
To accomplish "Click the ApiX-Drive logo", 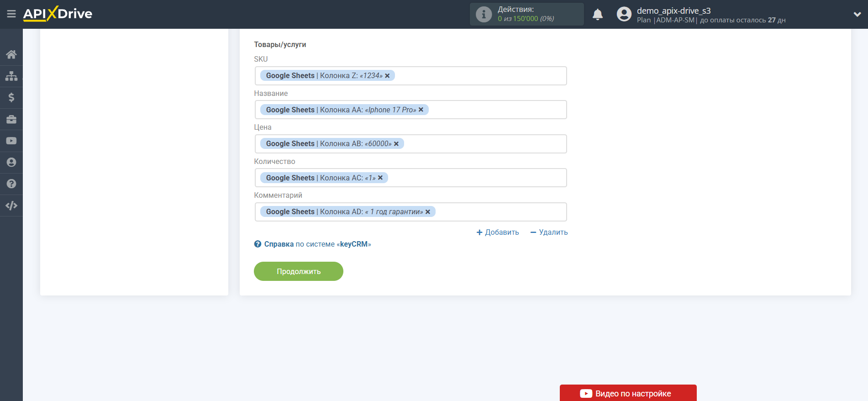I will click(58, 14).
